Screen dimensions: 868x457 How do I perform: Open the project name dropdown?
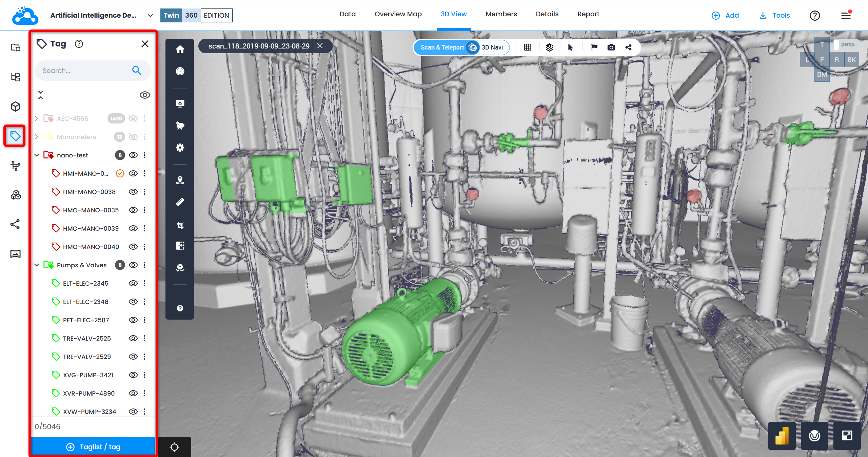click(x=150, y=15)
